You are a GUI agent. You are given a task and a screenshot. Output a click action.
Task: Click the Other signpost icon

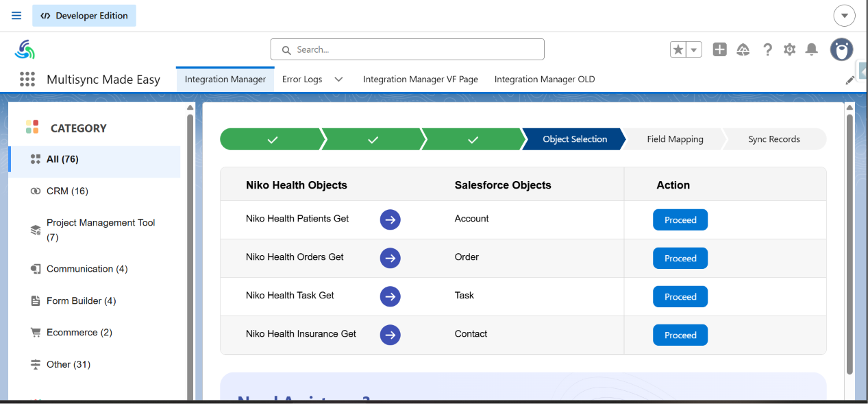[36, 364]
